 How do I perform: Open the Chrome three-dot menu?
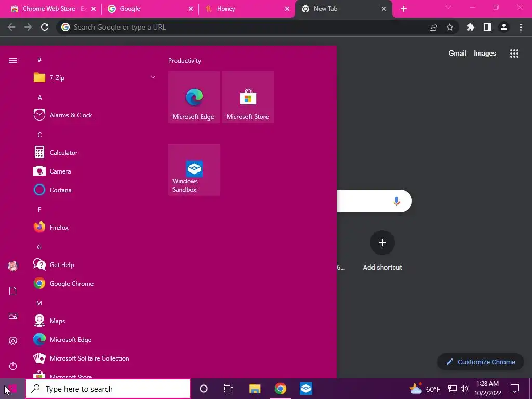point(521,27)
